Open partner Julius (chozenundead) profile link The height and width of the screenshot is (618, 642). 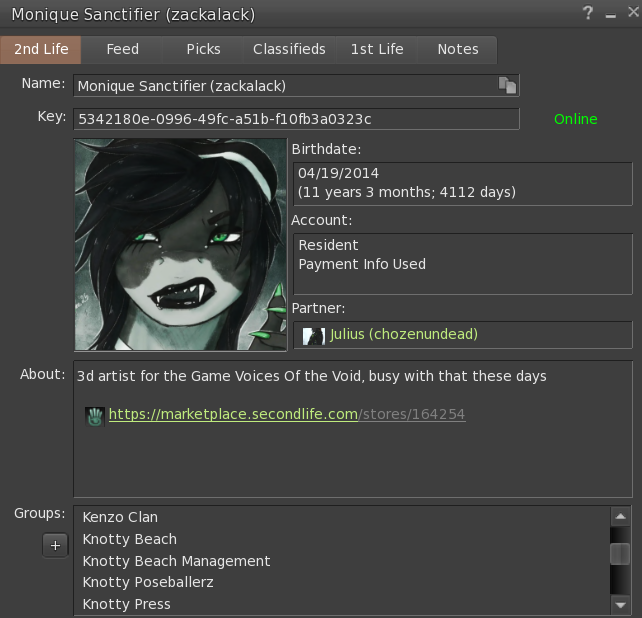[404, 334]
